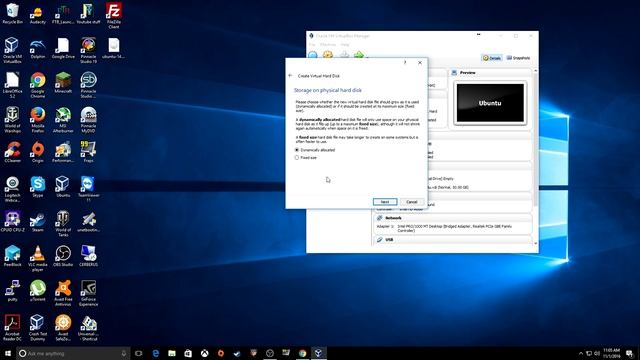Viewport: 640px width, 360px height.
Task: Open the Windows Start menu
Action: tap(8, 353)
